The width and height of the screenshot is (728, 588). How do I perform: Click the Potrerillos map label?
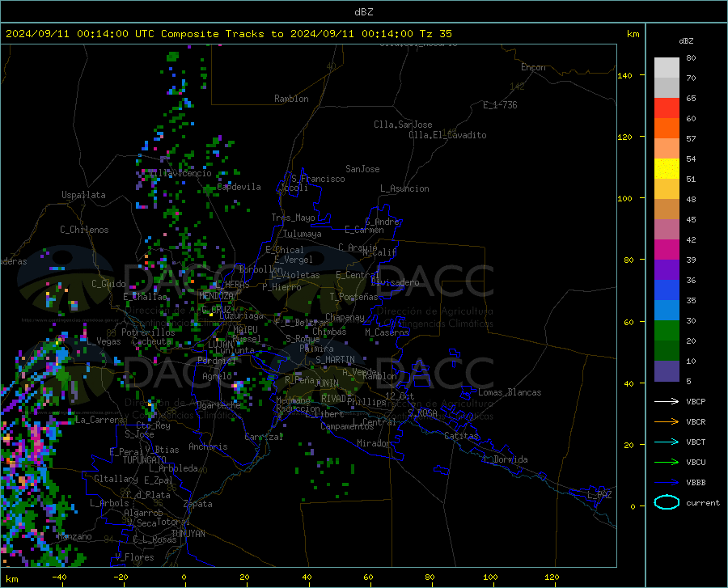coord(148,332)
